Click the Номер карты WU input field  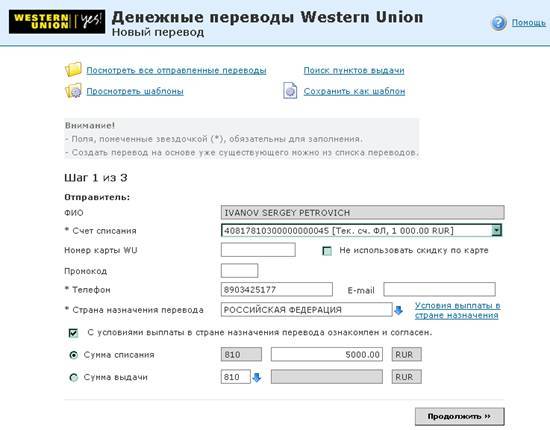pyautogui.click(x=258, y=250)
